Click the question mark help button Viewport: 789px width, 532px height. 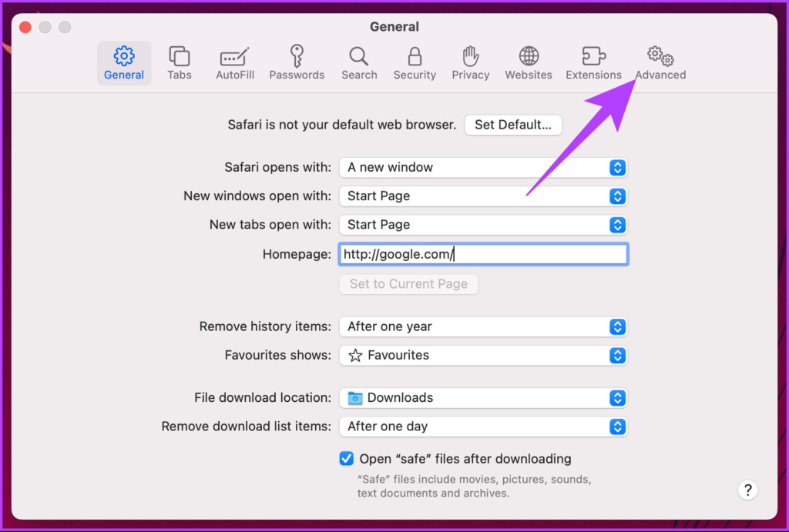coord(747,490)
